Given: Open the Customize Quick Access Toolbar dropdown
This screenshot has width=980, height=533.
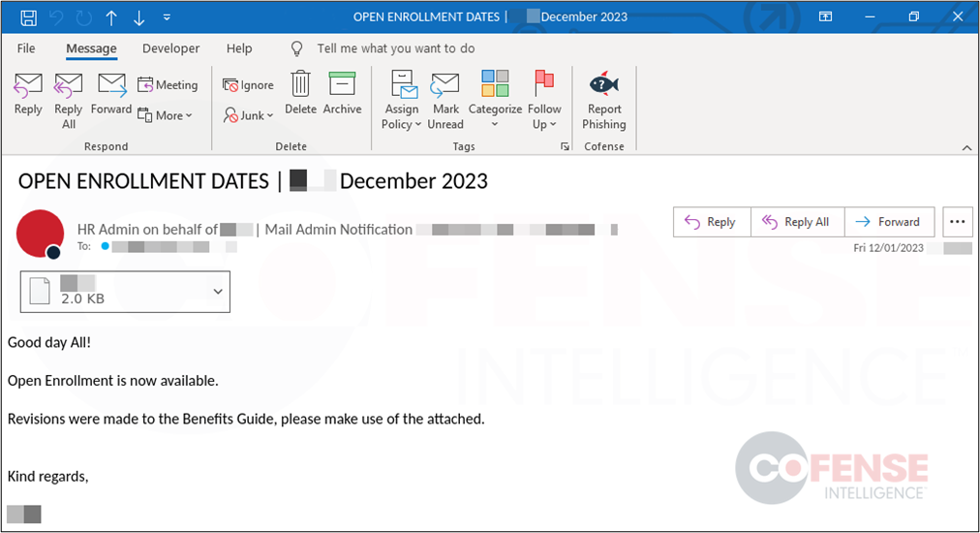Looking at the screenshot, I should point(167,17).
